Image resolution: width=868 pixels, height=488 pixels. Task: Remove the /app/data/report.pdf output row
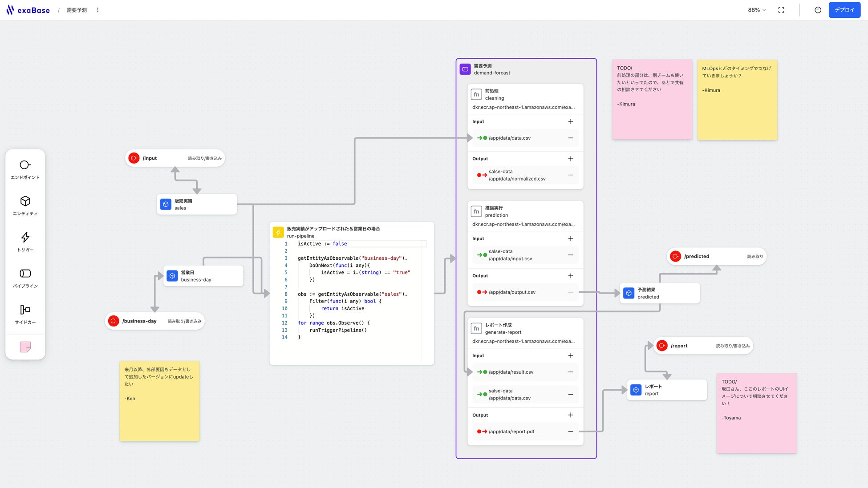(570, 432)
